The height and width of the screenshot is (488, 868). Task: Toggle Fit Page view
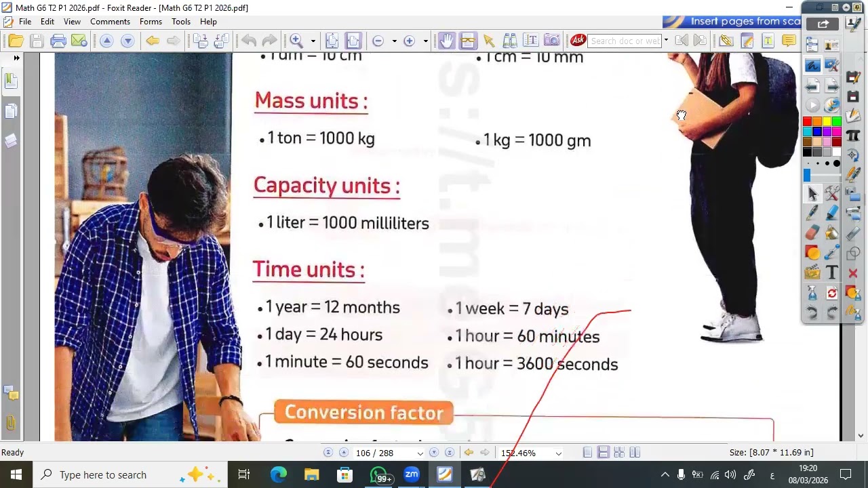pyautogui.click(x=332, y=41)
